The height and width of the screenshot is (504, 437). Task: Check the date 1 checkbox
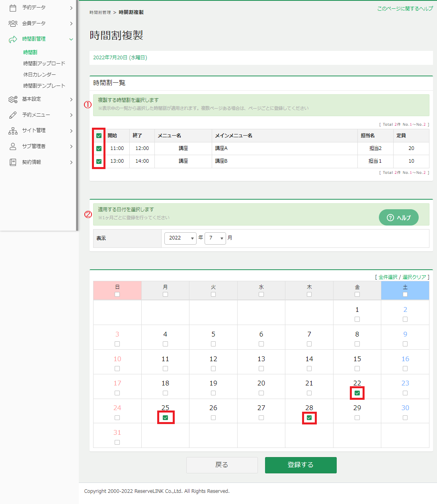pyautogui.click(x=357, y=319)
